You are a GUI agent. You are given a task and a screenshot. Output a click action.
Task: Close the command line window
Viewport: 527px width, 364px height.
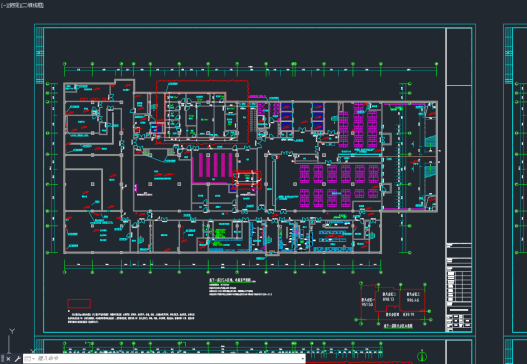(x=8, y=359)
